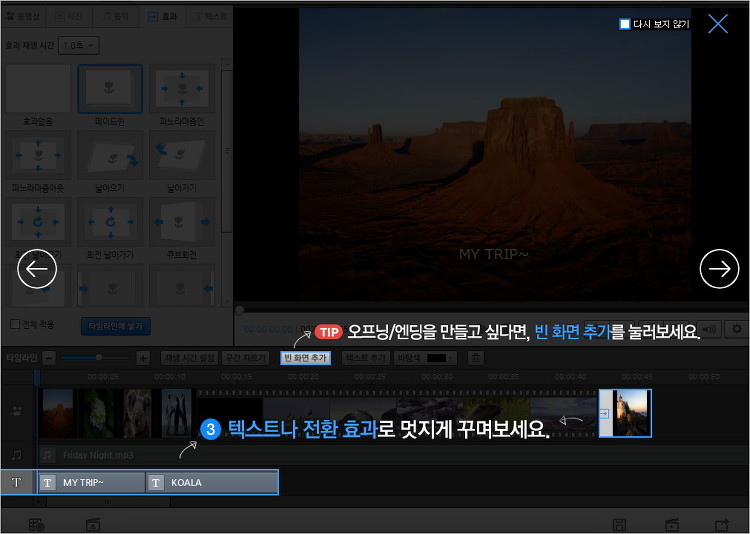Go to the next tutorial slide arrow

pos(719,269)
